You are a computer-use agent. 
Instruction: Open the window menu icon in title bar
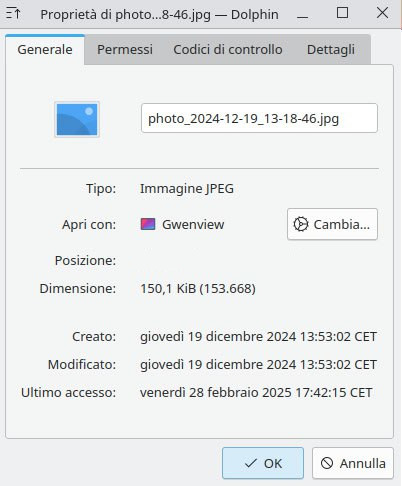(x=14, y=14)
